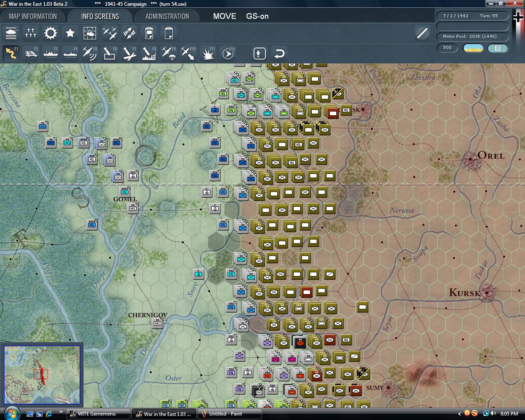Pick the F9 air transport parachute icon
This screenshot has width=525, height=420.
169,53
